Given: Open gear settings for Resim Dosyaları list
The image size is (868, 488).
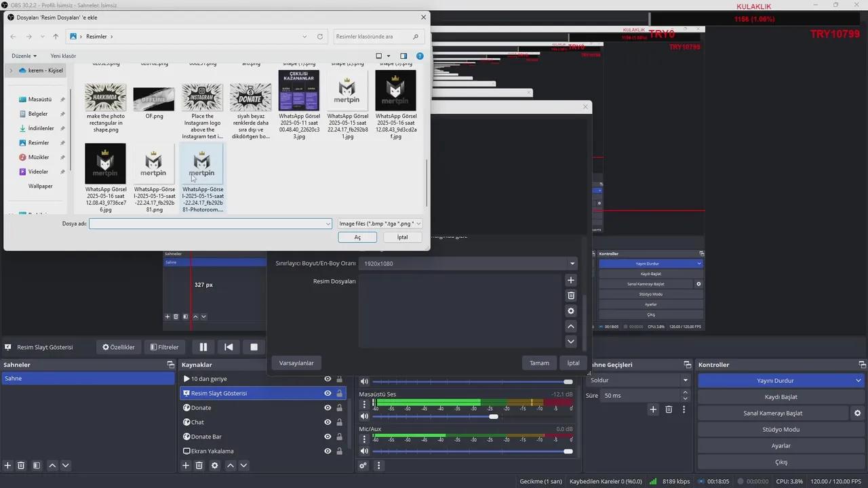Looking at the screenshot, I should (570, 311).
